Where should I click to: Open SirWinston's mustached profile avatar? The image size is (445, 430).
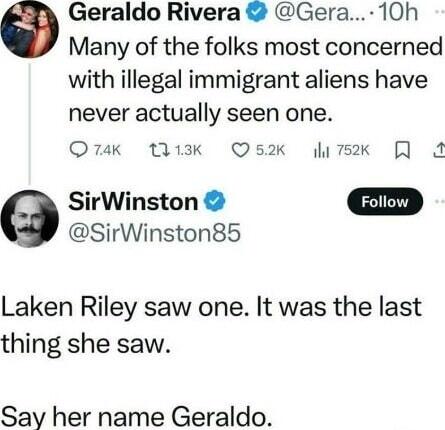29,218
